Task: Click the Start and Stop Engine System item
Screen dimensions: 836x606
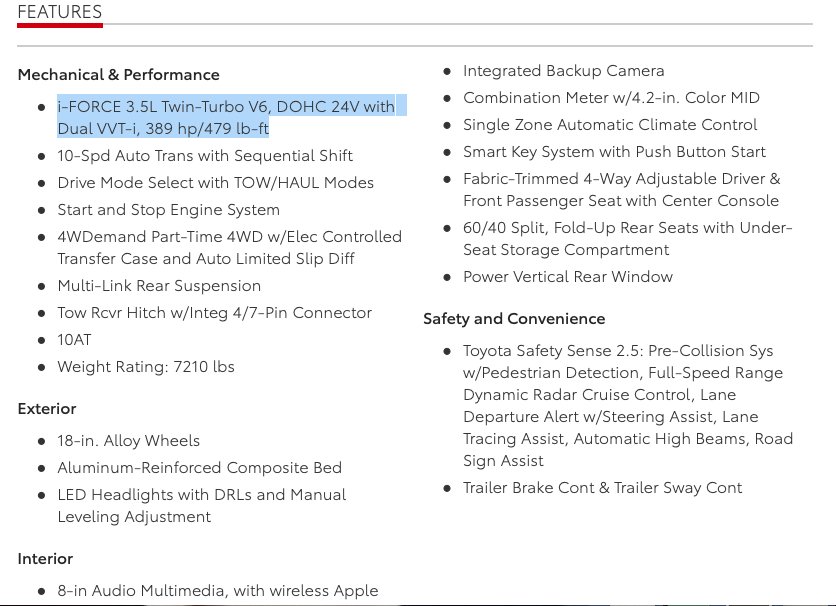Action: [x=168, y=210]
